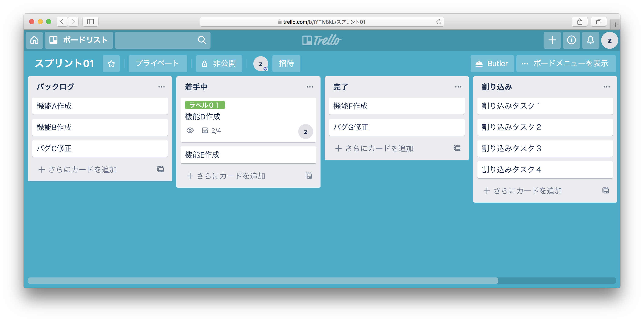644x322 pixels.
Task: Open the ボードリスト menu
Action: 79,40
